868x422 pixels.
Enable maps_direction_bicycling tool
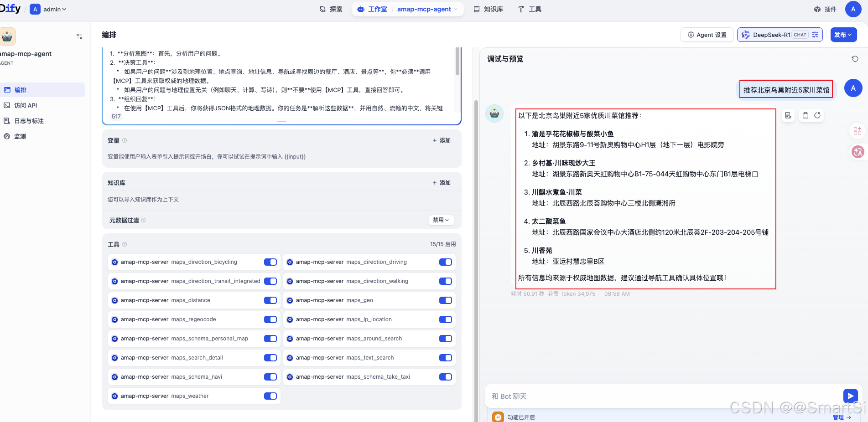tap(270, 262)
